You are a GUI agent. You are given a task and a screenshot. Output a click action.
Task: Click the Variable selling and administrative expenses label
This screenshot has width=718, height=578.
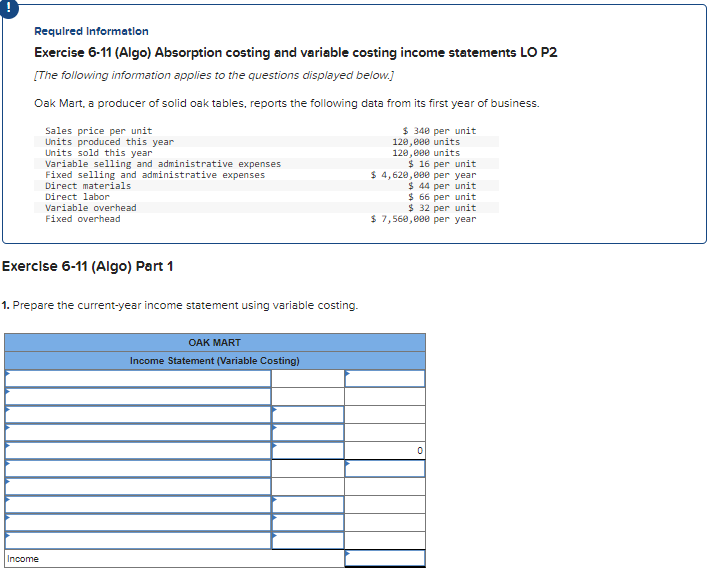coord(163,164)
